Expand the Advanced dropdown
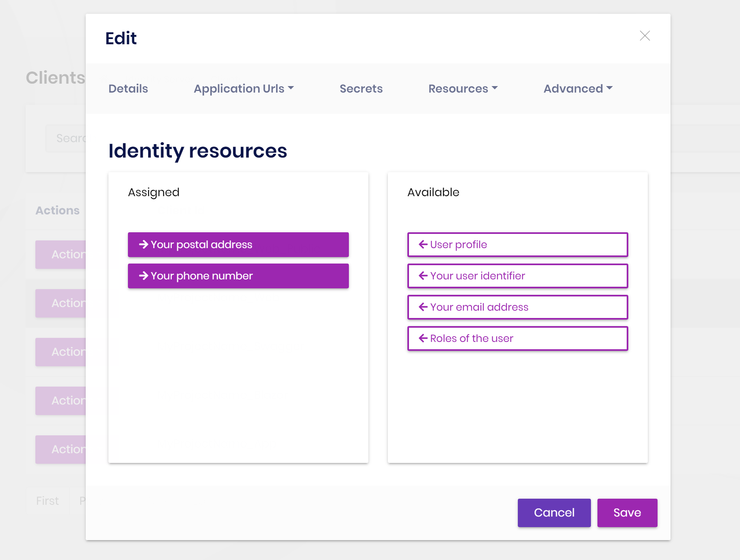 pyautogui.click(x=578, y=89)
